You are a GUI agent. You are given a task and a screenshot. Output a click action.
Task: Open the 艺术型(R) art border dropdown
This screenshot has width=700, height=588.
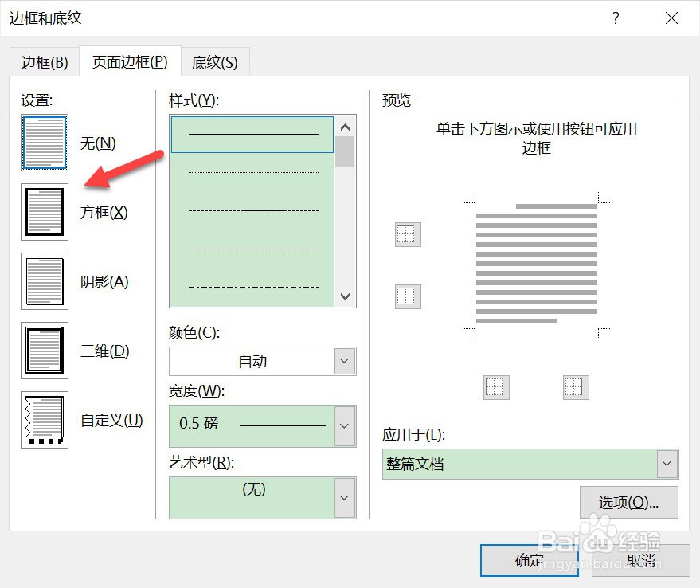[345, 497]
